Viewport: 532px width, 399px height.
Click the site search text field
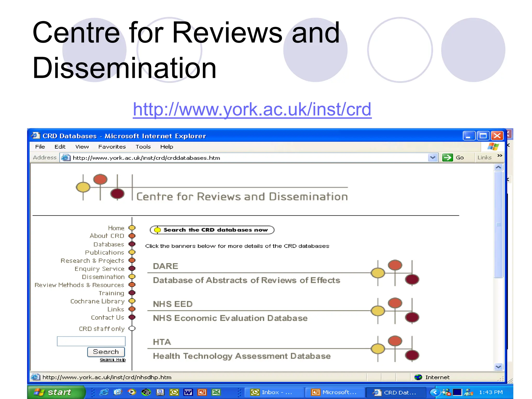click(91, 341)
